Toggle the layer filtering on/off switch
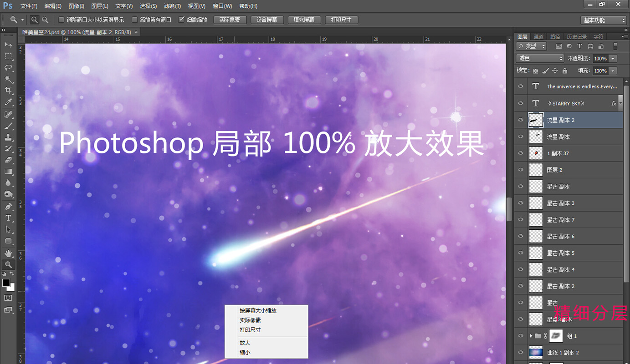Image resolution: width=630 pixels, height=364 pixels. click(615, 46)
